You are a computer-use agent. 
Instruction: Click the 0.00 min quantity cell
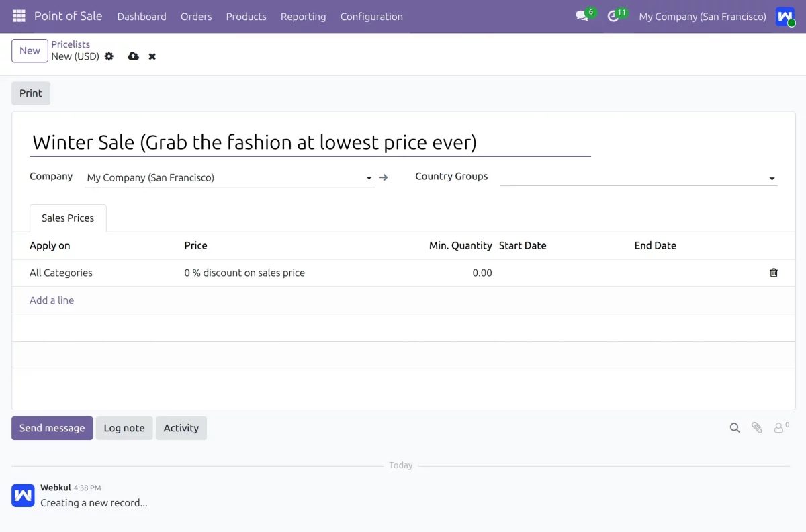[482, 273]
